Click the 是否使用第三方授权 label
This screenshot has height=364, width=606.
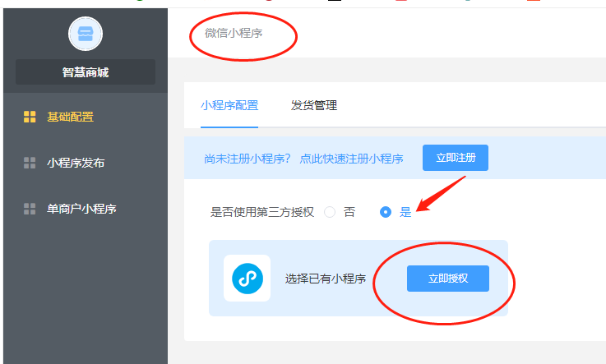(x=261, y=212)
